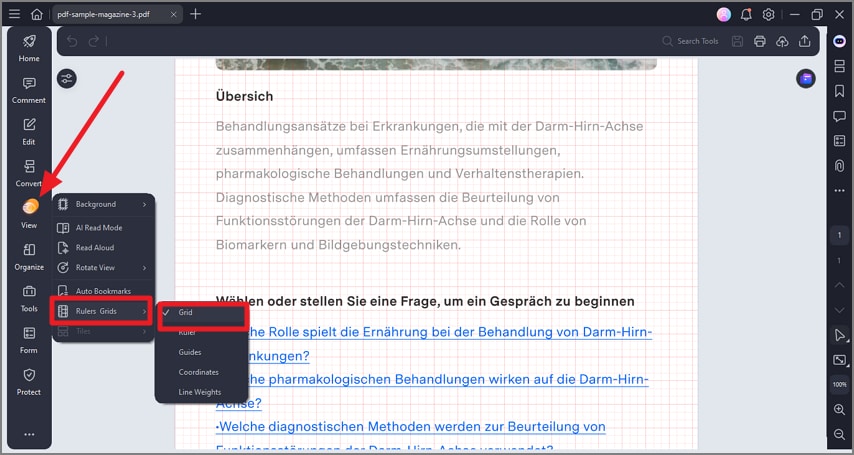Expand the Rulers Grids submenu
This screenshot has width=854, height=455.
click(x=101, y=311)
